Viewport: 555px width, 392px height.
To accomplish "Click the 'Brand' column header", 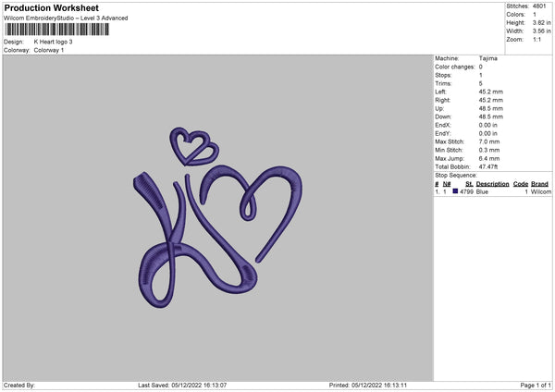I will tap(539, 184).
